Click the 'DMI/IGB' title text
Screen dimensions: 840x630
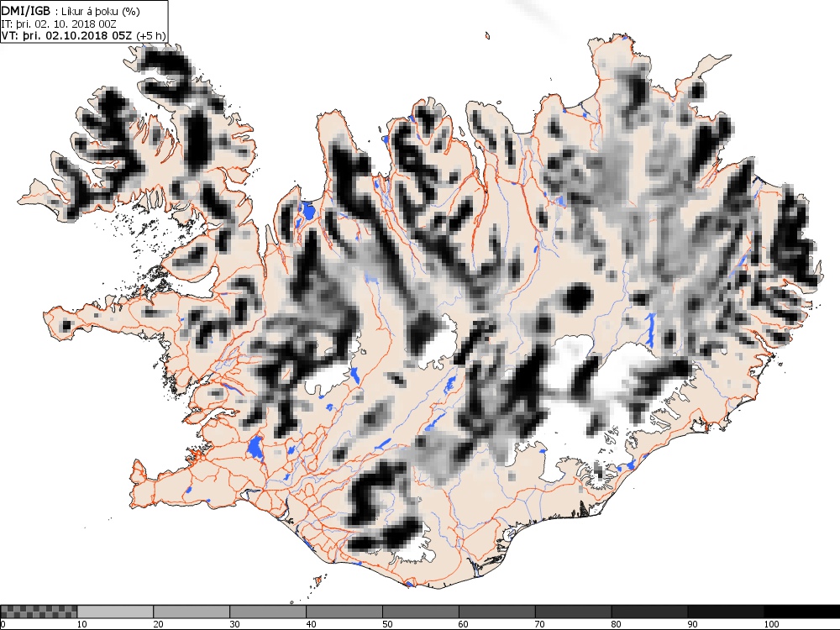pos(26,11)
